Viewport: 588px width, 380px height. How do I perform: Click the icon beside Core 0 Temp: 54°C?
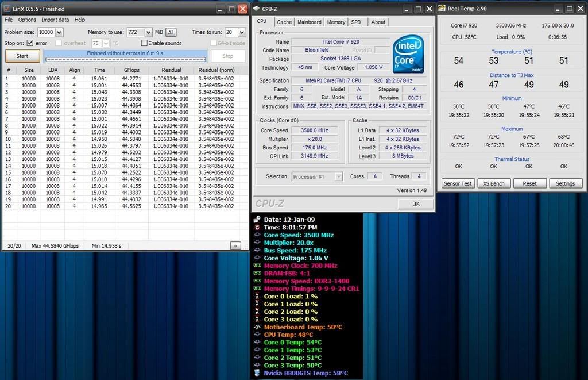(257, 342)
